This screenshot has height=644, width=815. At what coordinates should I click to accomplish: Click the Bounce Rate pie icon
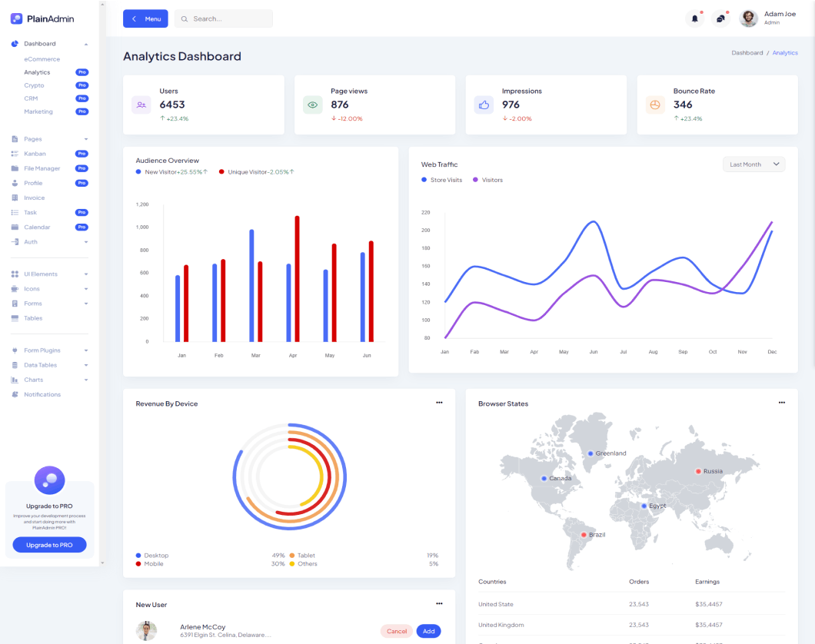pos(655,105)
